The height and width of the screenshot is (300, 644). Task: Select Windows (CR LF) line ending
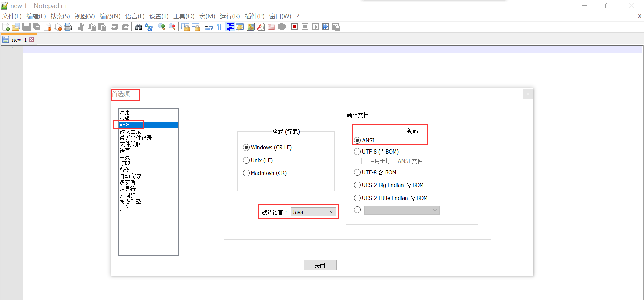tap(267, 147)
